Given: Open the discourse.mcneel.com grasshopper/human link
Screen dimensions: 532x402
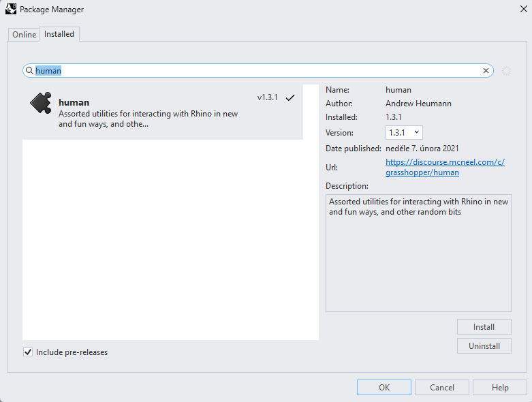Looking at the screenshot, I should click(x=445, y=168).
